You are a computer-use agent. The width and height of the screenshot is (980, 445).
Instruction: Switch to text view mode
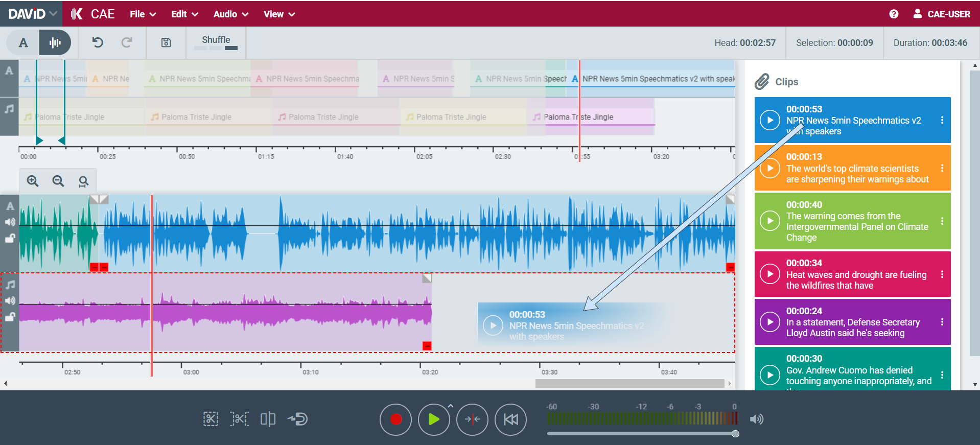coord(23,42)
